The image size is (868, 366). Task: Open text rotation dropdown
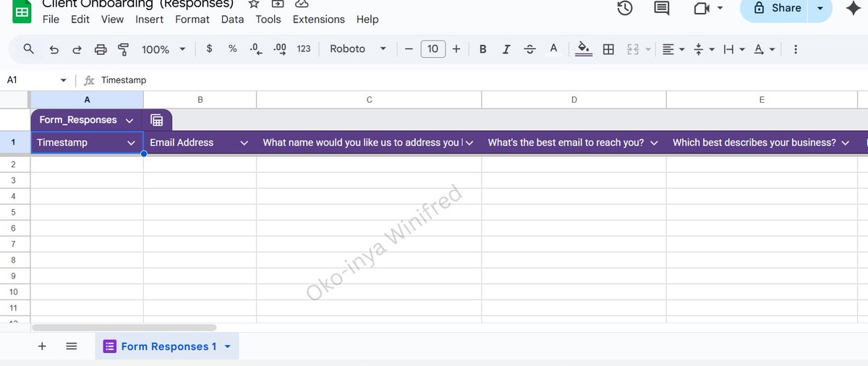pyautogui.click(x=765, y=49)
